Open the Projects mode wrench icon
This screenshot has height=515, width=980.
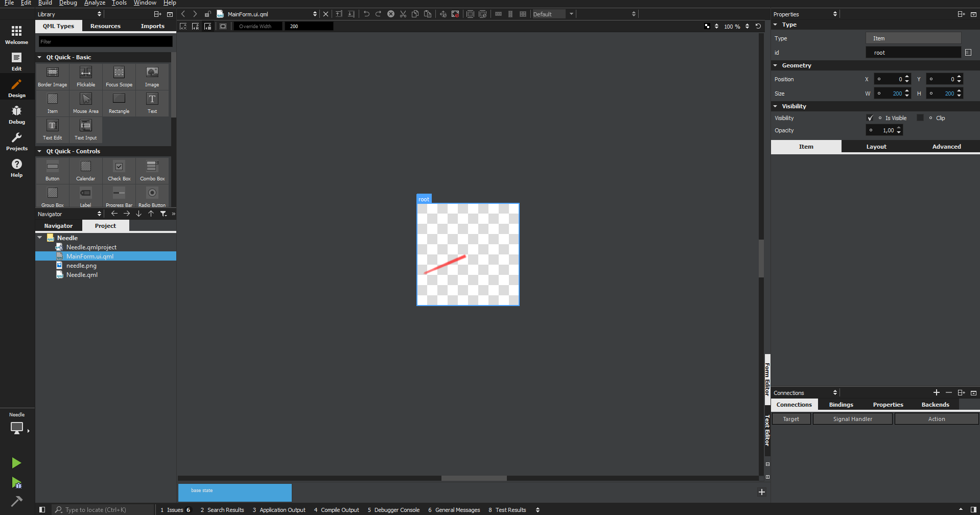(16, 141)
